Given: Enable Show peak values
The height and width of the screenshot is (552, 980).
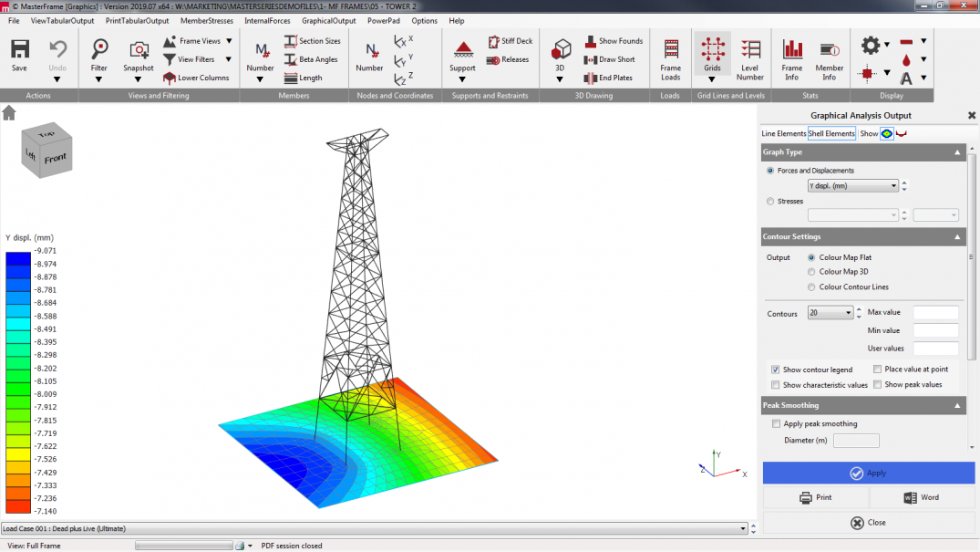Looking at the screenshot, I should click(x=878, y=385).
